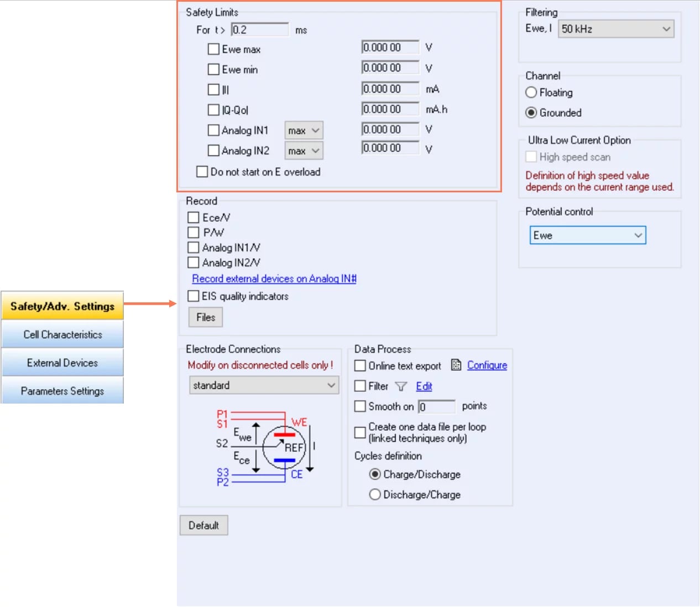Click the online text export configure icon

456,365
